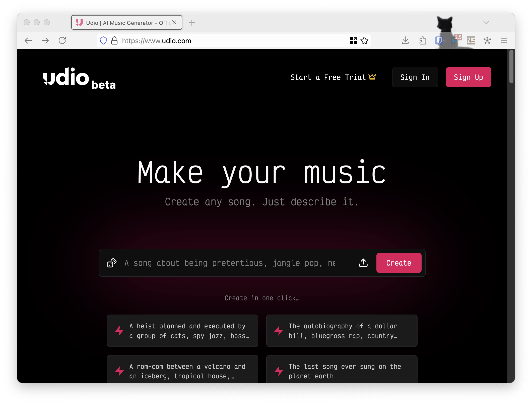Image resolution: width=532 pixels, height=404 pixels.
Task: Open a new tab with plus button
Action: tap(192, 23)
